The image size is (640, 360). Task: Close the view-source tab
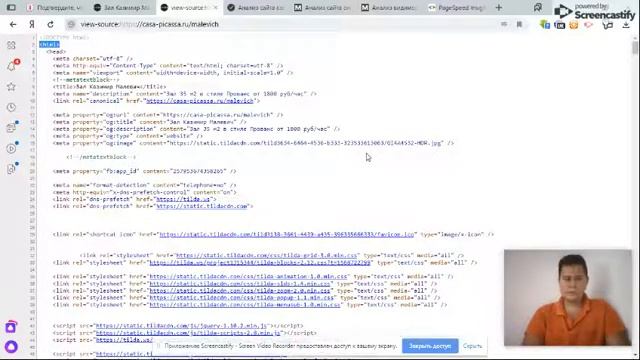coord(216,7)
